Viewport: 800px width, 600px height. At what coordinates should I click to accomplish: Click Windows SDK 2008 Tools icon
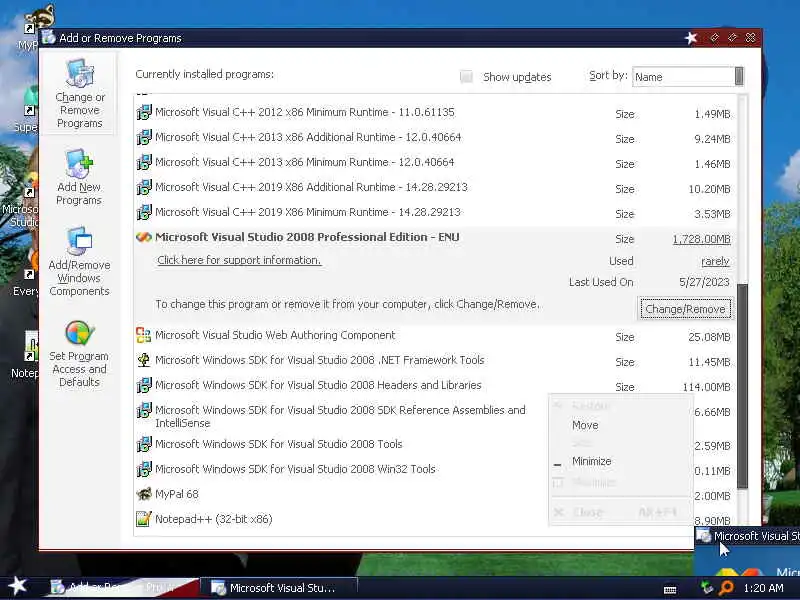[x=144, y=444]
